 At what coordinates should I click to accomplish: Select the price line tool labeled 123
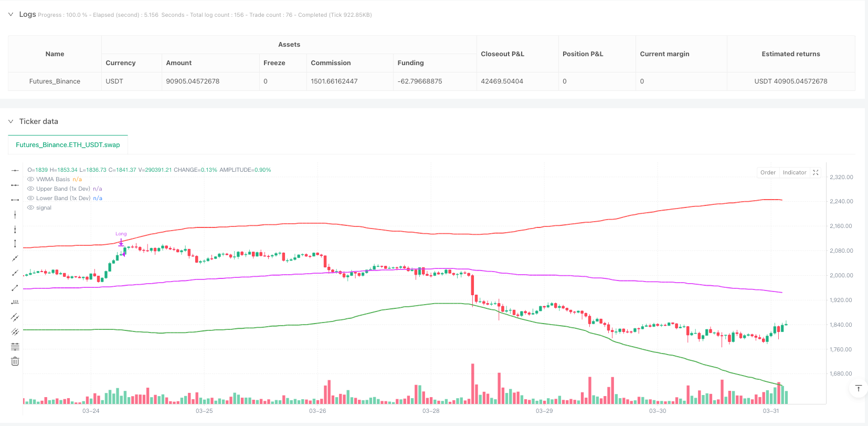pos(15,303)
